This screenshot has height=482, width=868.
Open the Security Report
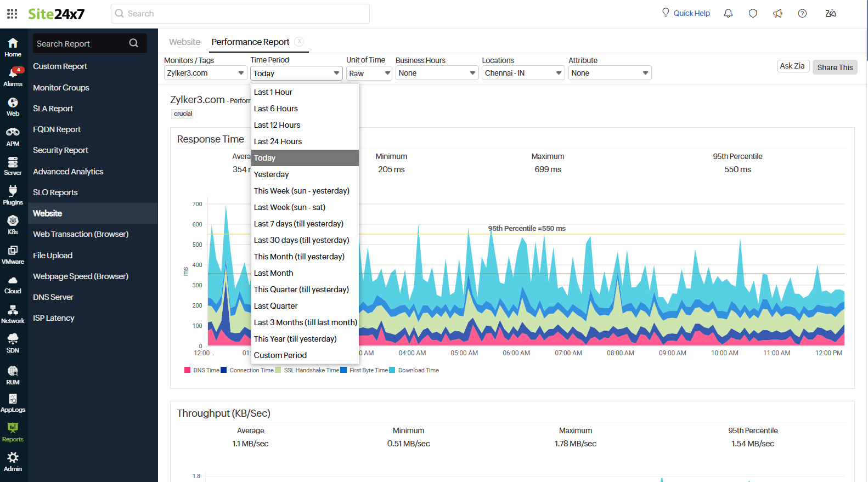point(60,150)
